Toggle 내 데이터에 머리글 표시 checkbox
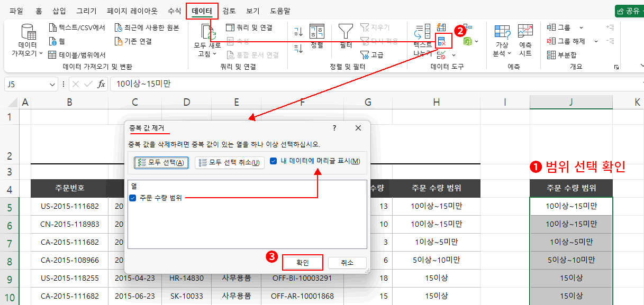644x305 pixels. tap(273, 161)
